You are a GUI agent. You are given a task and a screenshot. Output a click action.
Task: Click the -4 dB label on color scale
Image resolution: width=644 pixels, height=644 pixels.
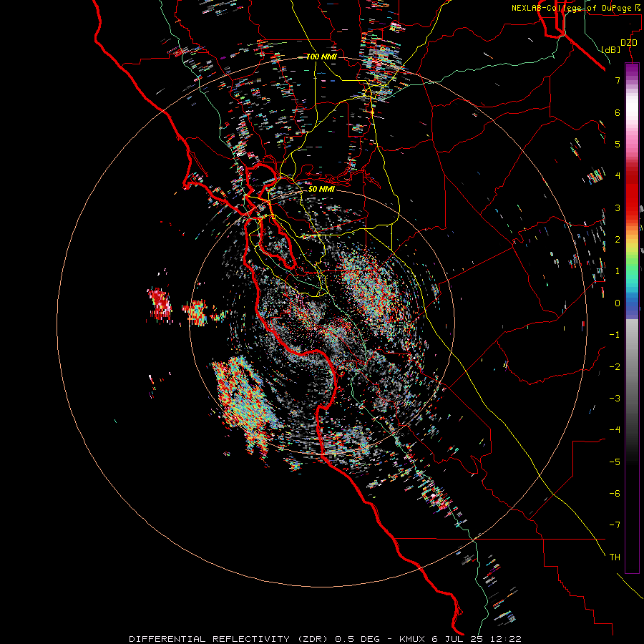tap(615, 429)
